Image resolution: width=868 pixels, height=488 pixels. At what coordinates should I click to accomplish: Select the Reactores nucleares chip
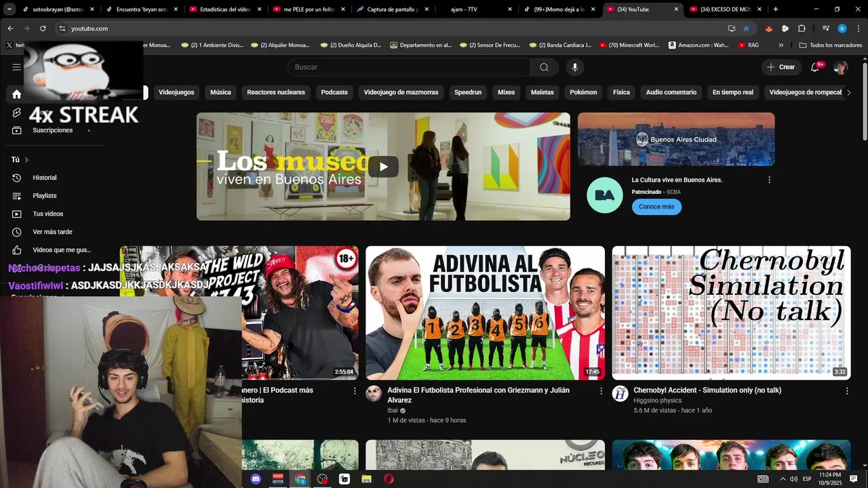pos(276,92)
